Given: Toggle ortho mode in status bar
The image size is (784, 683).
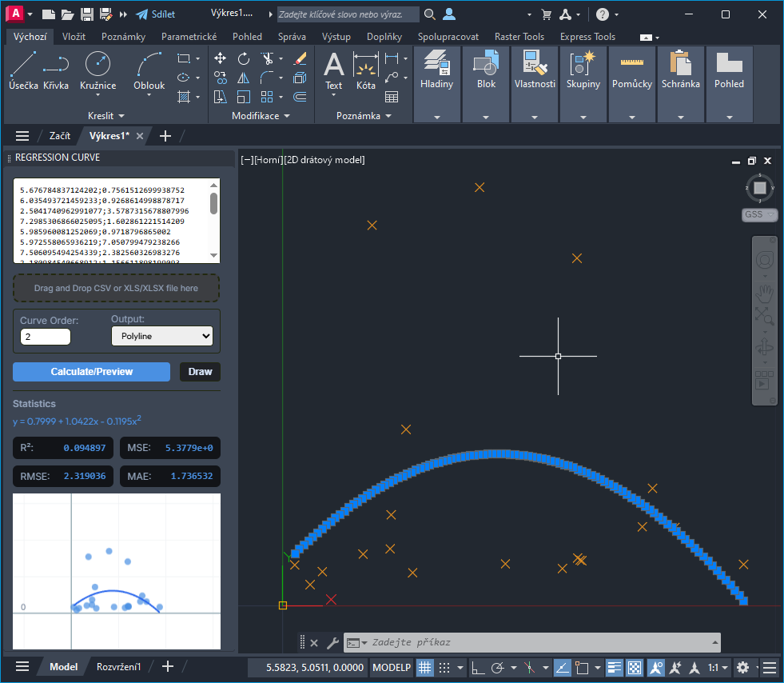Looking at the screenshot, I should pyautogui.click(x=477, y=667).
